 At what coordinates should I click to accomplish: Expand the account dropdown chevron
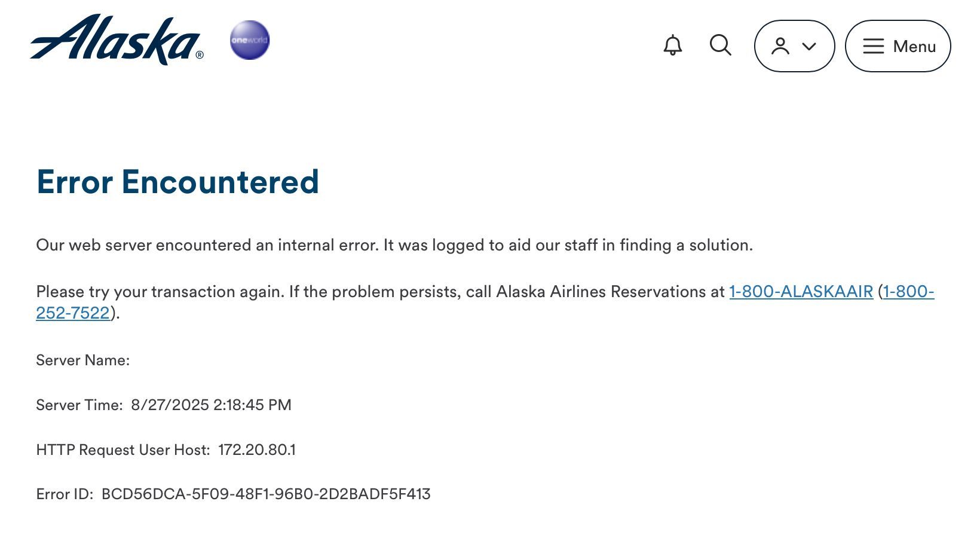(x=809, y=46)
